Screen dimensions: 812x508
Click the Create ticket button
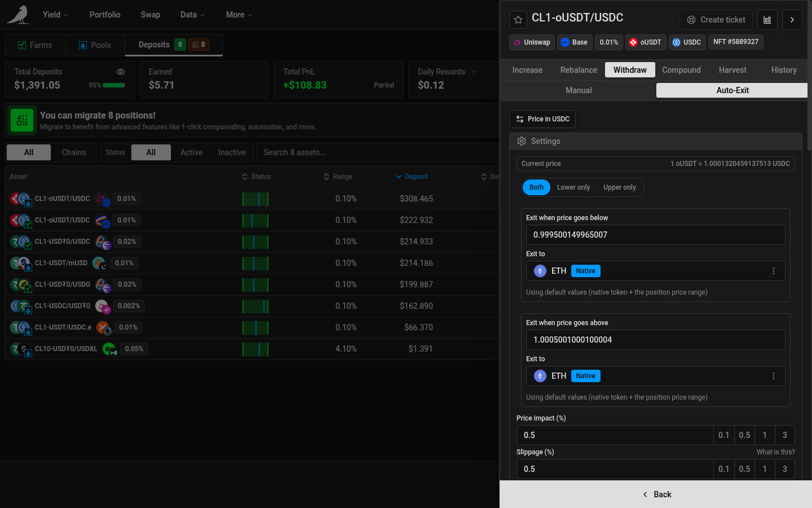pyautogui.click(x=716, y=20)
